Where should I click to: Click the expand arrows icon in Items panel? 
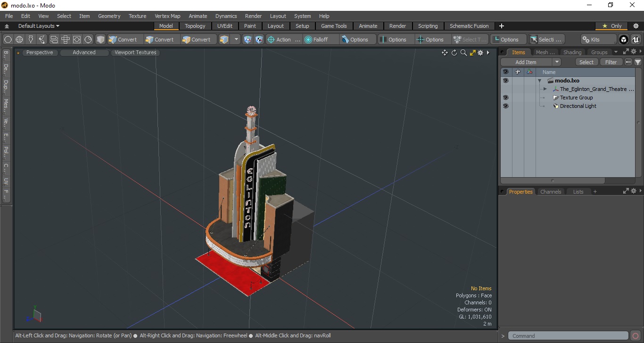point(626,52)
